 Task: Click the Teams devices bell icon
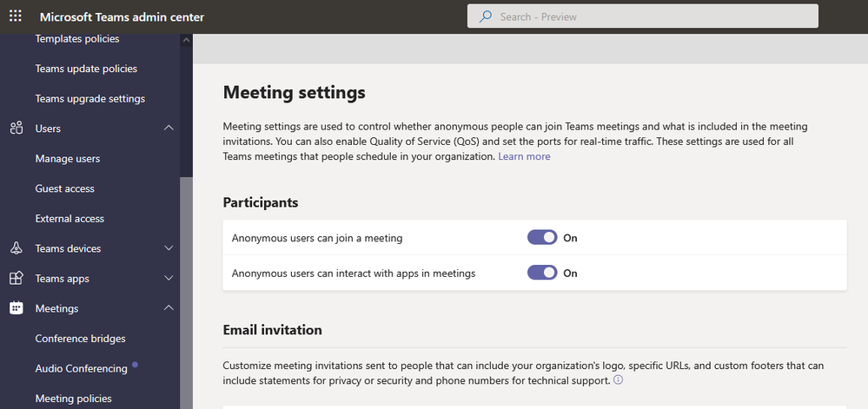(x=16, y=248)
